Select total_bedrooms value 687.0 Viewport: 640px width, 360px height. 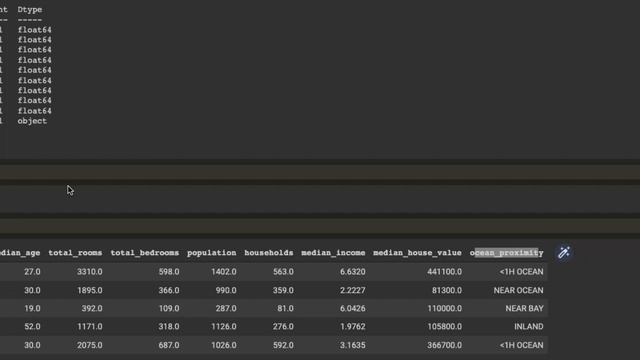click(169, 345)
